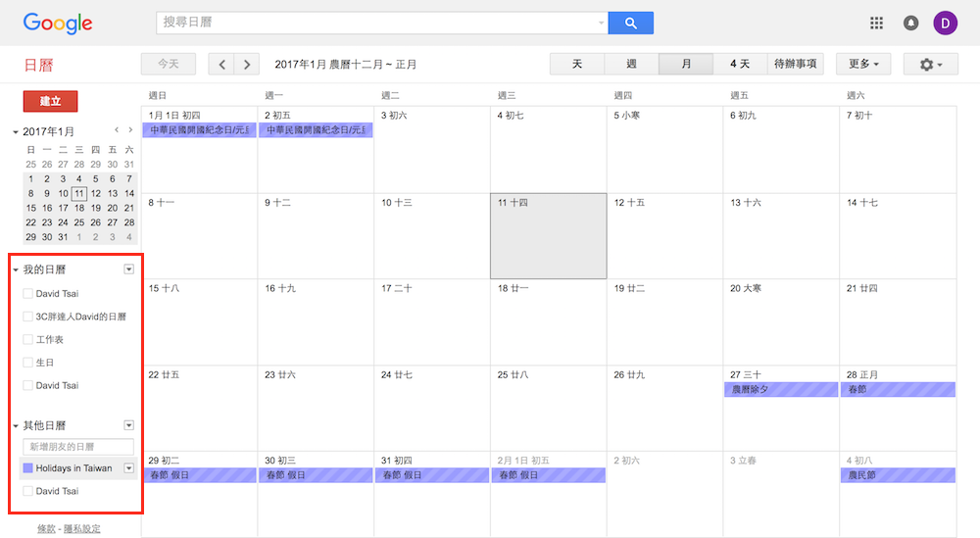Go to previous month with main toolbar arrow
This screenshot has height=538, width=980.
point(222,65)
